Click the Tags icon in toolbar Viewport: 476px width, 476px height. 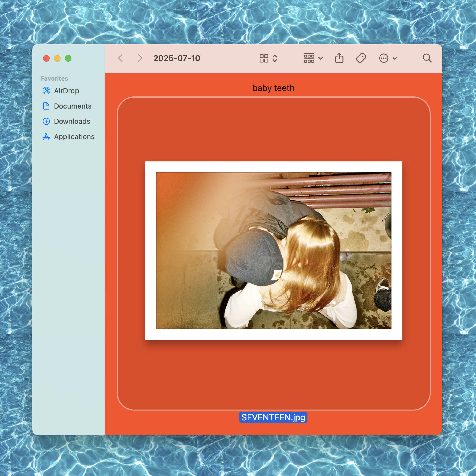click(360, 58)
